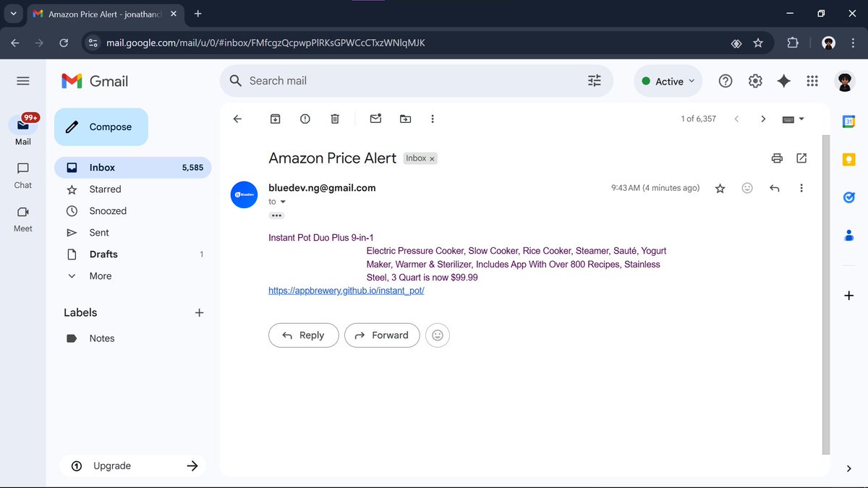Archive this email
868x488 pixels.
coord(276,119)
